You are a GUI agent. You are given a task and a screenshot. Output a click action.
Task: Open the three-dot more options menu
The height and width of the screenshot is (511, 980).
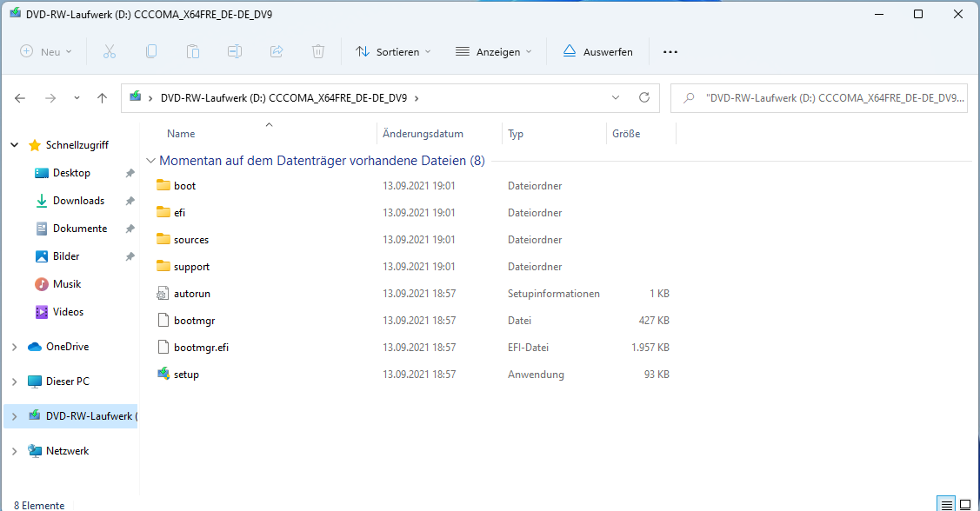click(670, 52)
